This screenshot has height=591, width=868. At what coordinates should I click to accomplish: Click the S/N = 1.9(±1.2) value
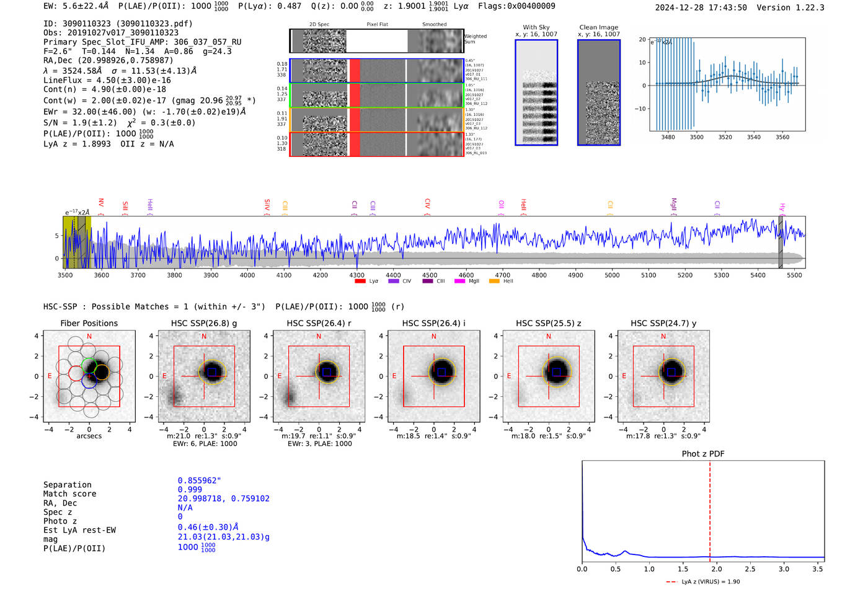tap(80, 123)
